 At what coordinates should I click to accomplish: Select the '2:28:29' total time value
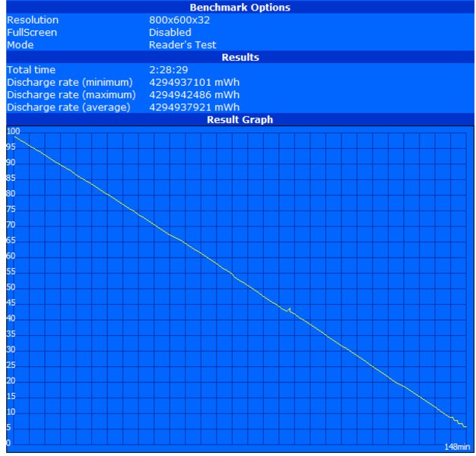169,70
